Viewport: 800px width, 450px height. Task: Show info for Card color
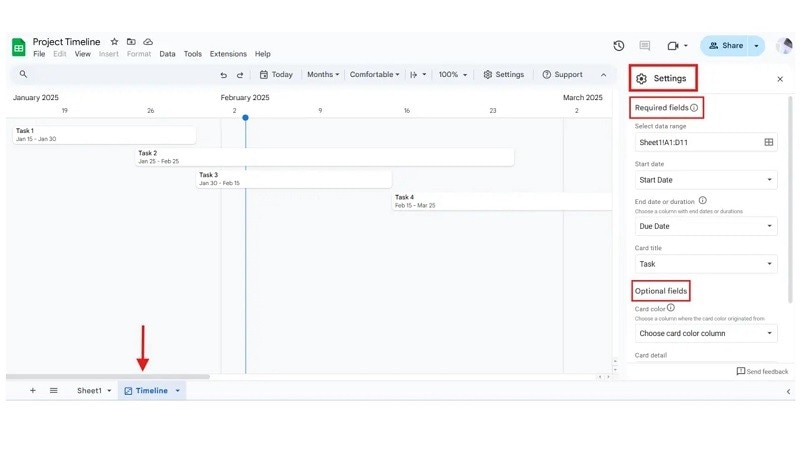click(671, 308)
